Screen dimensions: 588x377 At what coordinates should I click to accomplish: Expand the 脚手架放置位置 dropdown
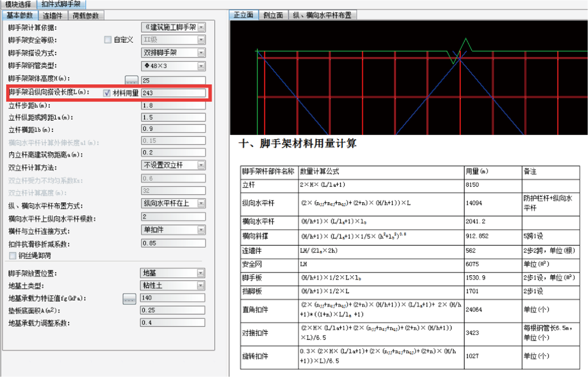(x=201, y=273)
